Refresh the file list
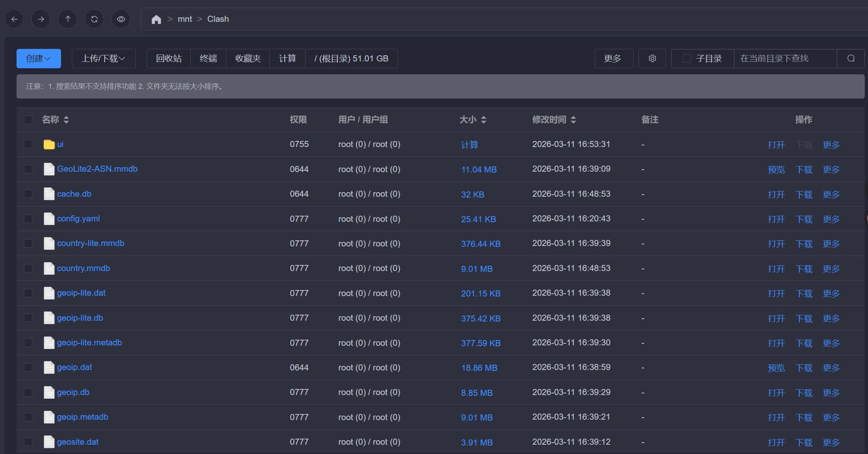The image size is (868, 454). point(94,19)
